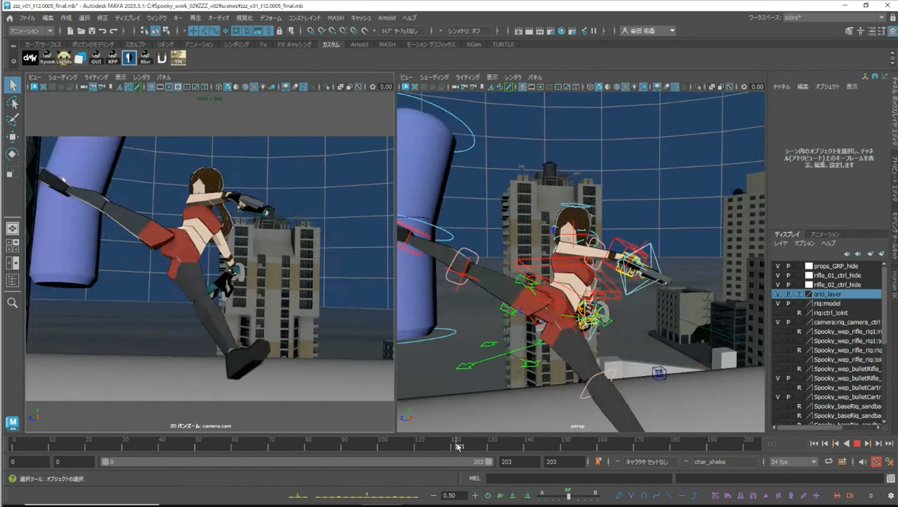Click the Rotate tool in toolbox
The height and width of the screenshot is (507, 898).
tap(12, 154)
